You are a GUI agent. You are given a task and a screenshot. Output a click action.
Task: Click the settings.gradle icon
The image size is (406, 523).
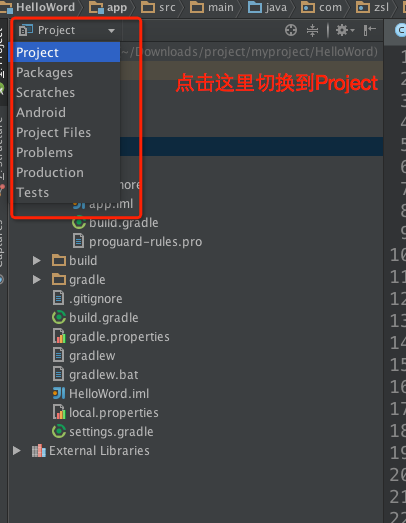59,431
